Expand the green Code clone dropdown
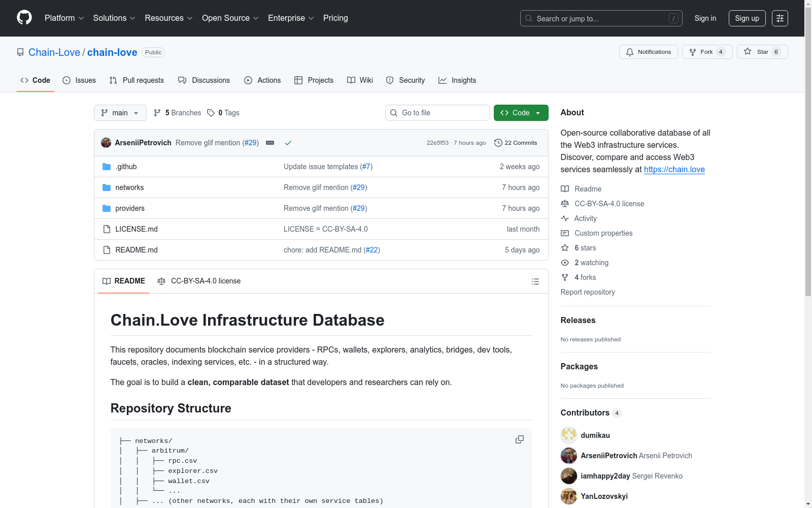 coord(521,113)
